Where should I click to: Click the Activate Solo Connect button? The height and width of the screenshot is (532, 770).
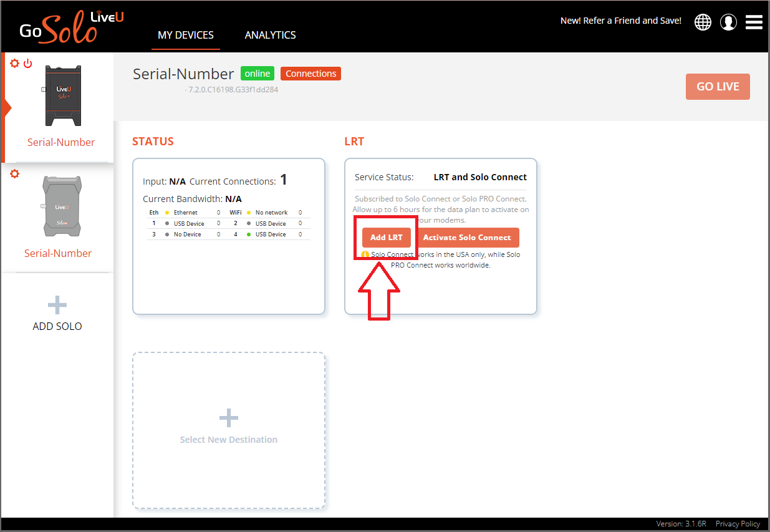(x=467, y=238)
